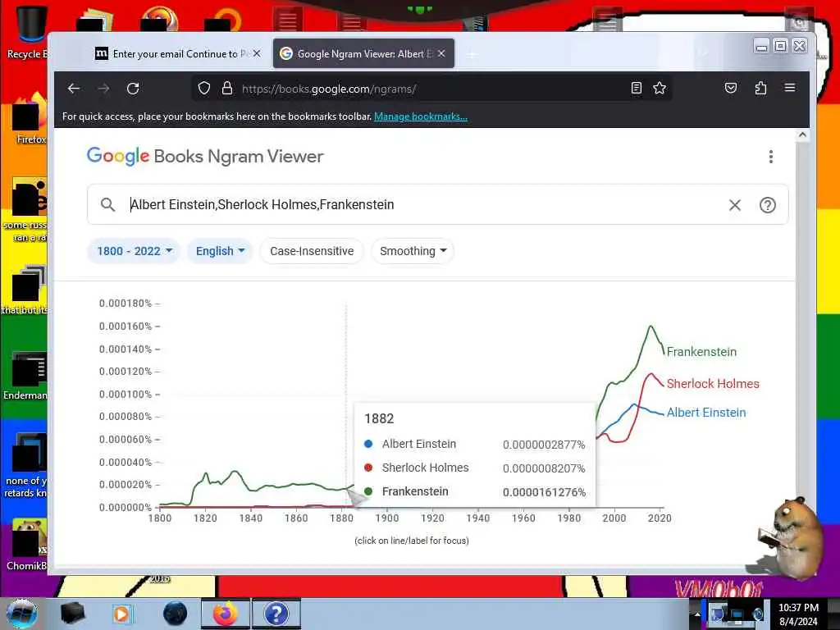Open the Manage bookmarks link
This screenshot has width=840, height=630.
pyautogui.click(x=421, y=116)
